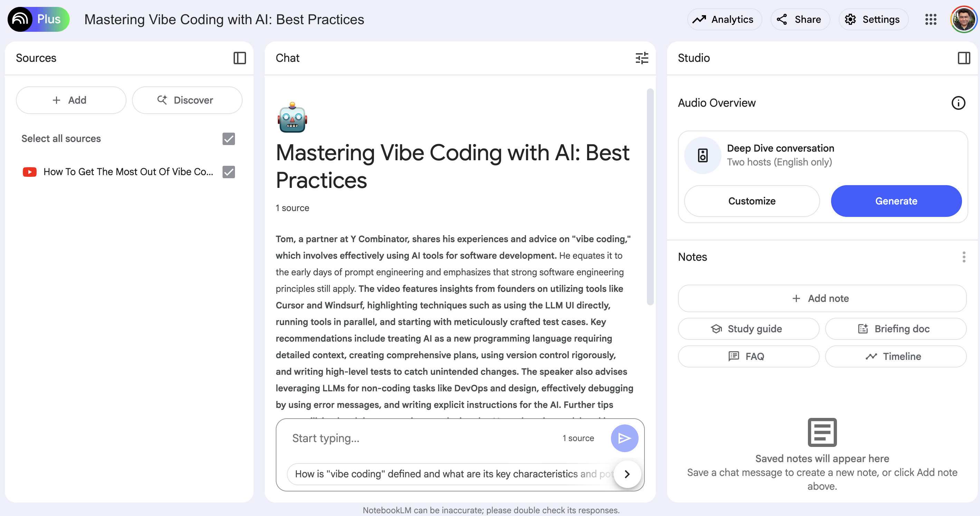This screenshot has width=980, height=516.
Task: Collapse the Sources panel icon
Action: (x=239, y=58)
